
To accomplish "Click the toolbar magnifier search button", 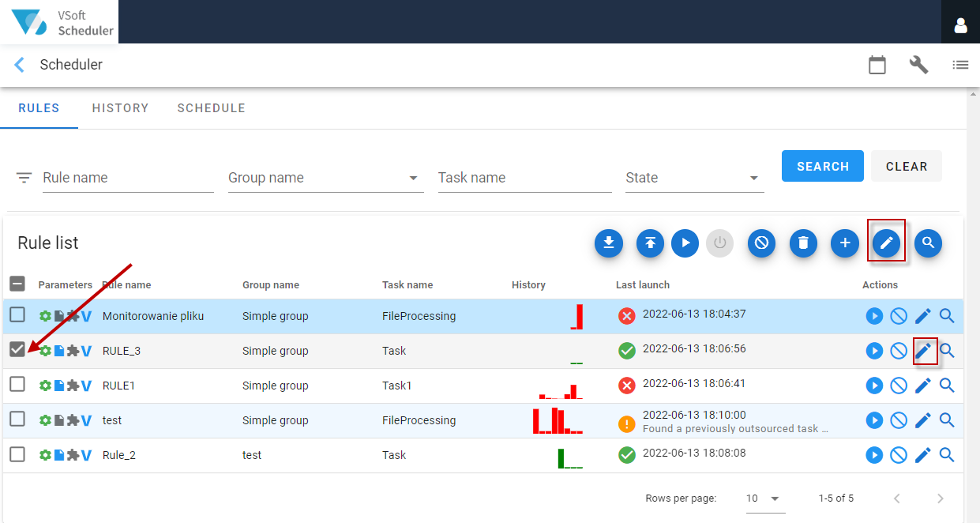I will [929, 243].
